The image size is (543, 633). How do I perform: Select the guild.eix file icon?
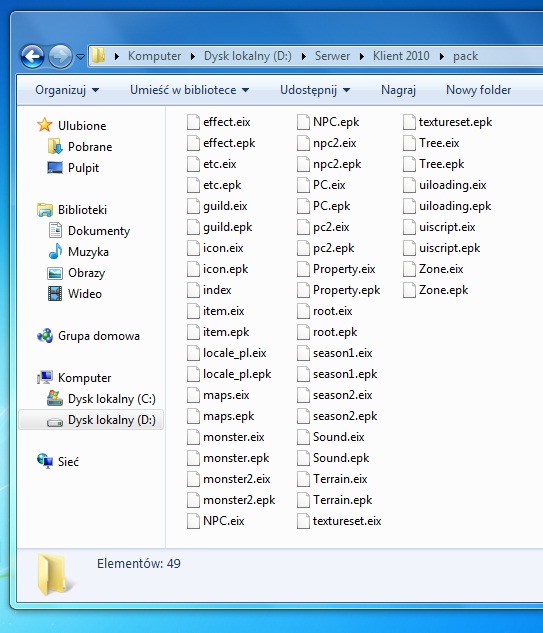[193, 206]
